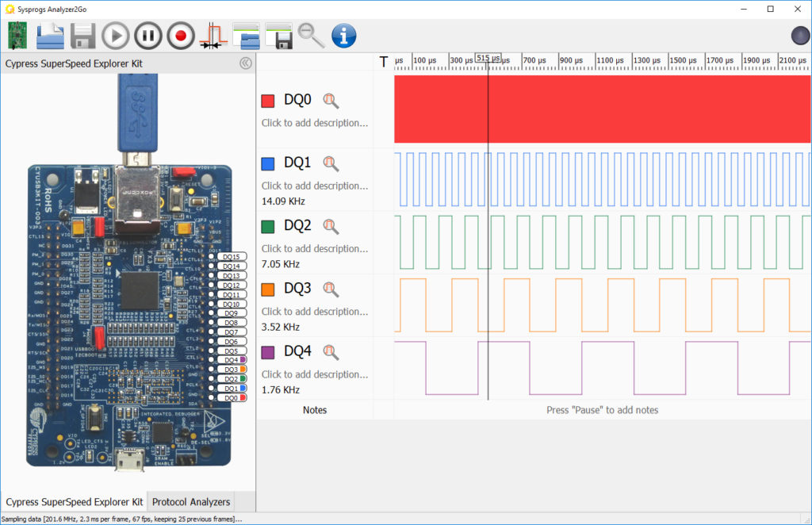
Task: Click the zoom out magnifier in toolbar
Action: (311, 36)
